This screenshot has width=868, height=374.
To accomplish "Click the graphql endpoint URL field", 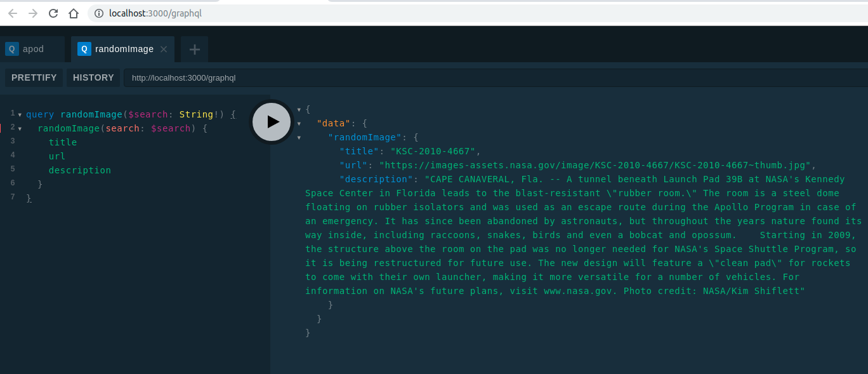I will click(x=184, y=77).
